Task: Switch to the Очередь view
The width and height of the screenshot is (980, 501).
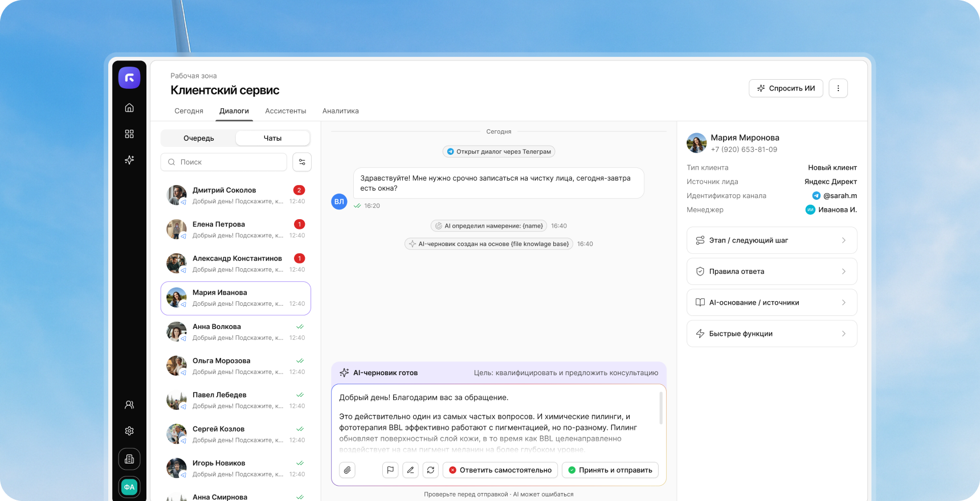Action: click(x=199, y=138)
